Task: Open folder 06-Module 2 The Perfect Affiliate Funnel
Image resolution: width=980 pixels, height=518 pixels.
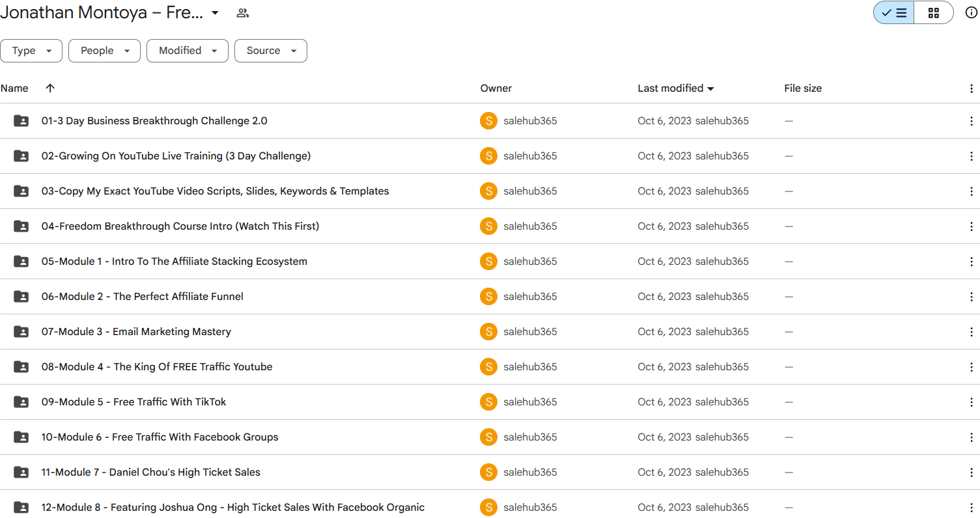Action: tap(143, 297)
